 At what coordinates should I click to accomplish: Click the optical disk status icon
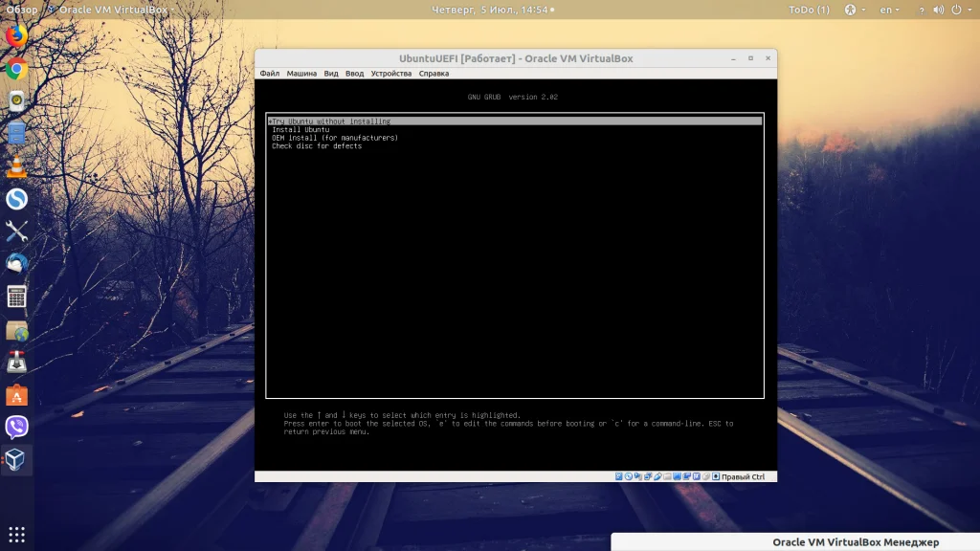629,476
